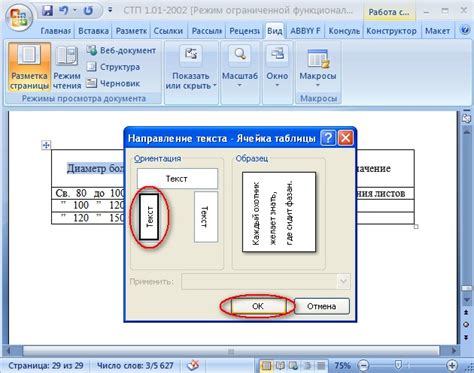Switch to the Главная ribbon tab
The image size is (474, 373).
pos(55,31)
